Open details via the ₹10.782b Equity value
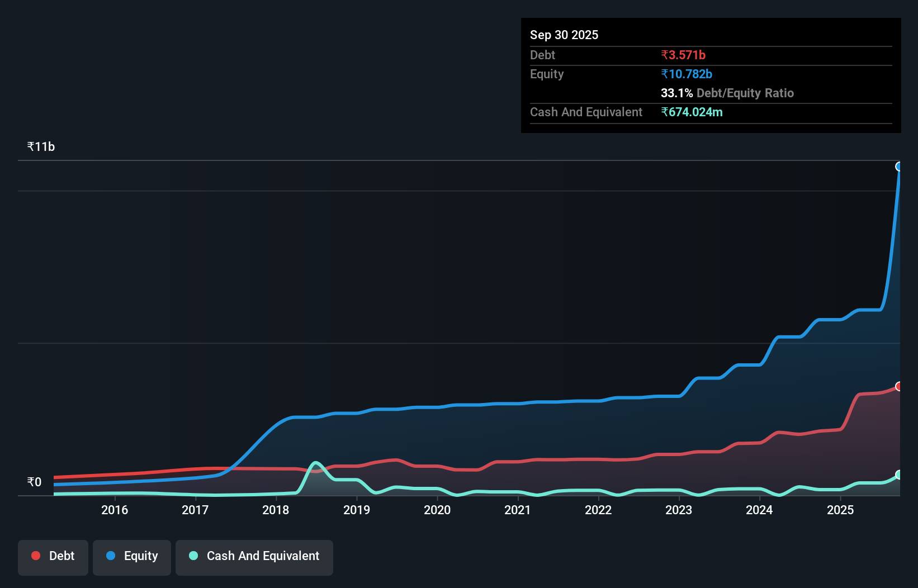Viewport: 918px width, 588px height. click(x=687, y=74)
